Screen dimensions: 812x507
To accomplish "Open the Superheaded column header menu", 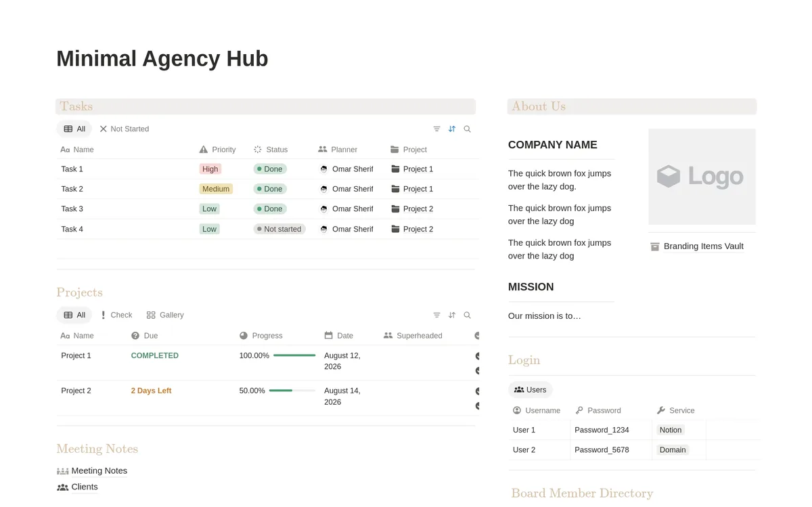I will [x=413, y=336].
